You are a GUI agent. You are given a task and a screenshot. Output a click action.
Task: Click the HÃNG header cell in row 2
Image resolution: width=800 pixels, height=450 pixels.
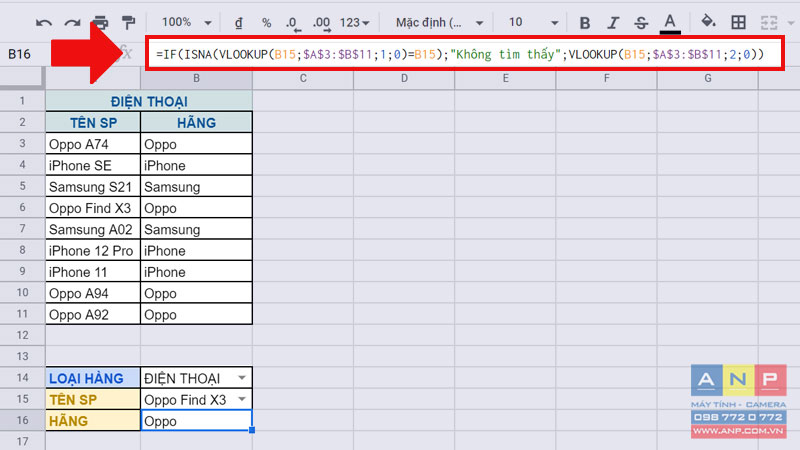(x=196, y=122)
